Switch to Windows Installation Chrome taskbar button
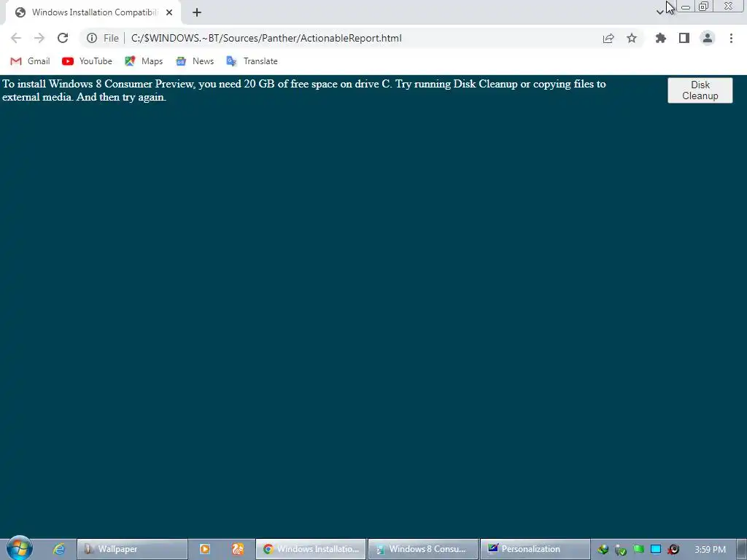 point(311,549)
